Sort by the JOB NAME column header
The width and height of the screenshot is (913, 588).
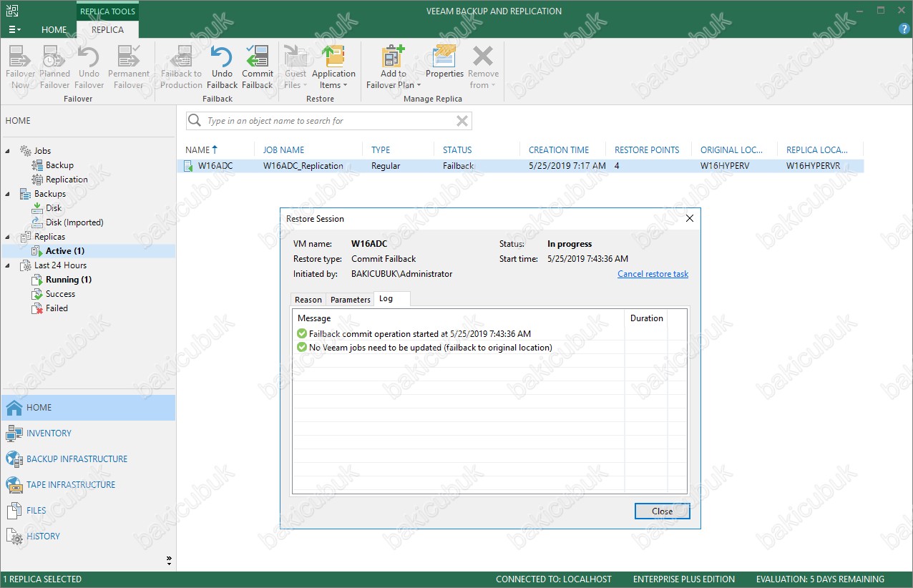point(283,150)
